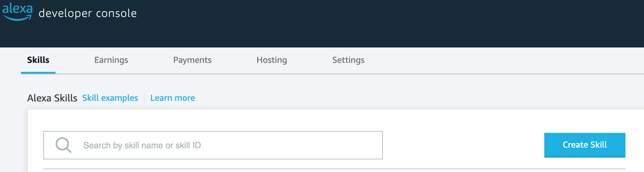Viewport: 644px width, 172px height.
Task: Click the alexa logo in the header
Action: coord(17,9)
